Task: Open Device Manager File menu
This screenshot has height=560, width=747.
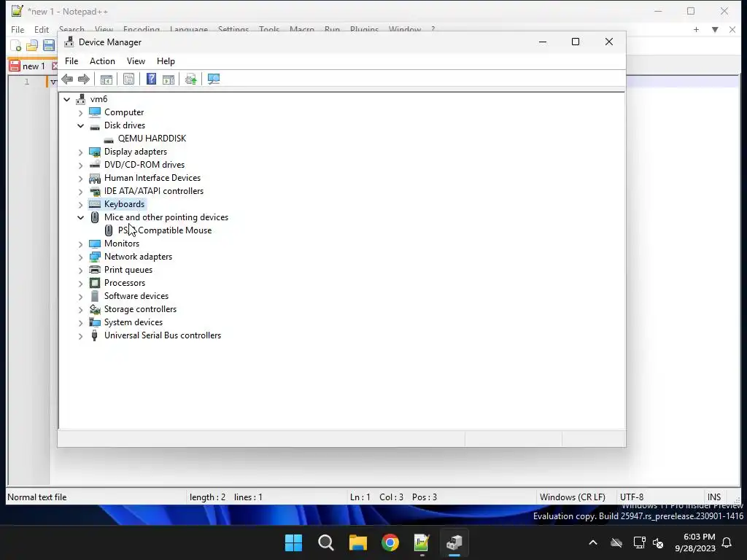Action: pos(71,61)
